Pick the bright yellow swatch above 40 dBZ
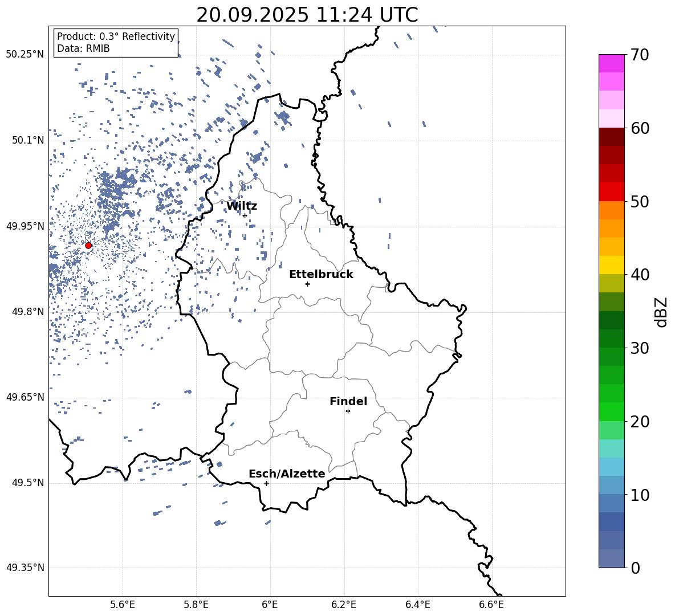 [612, 265]
